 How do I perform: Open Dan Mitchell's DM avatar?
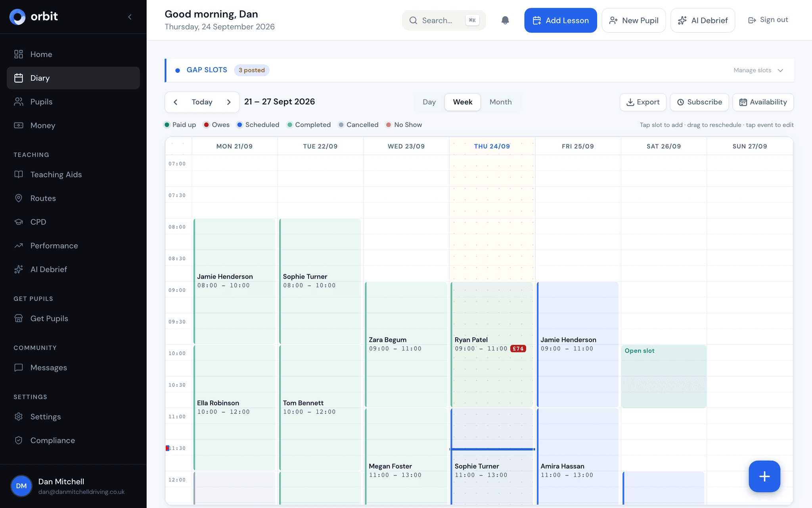[x=21, y=486]
